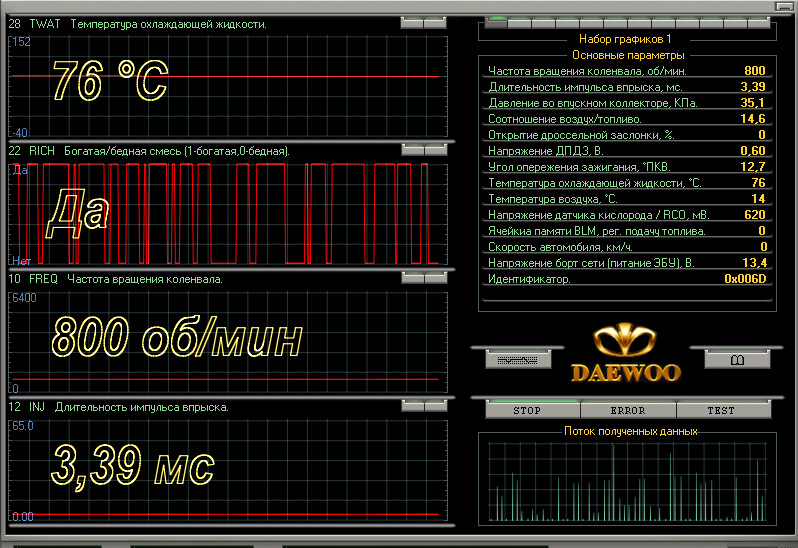Image resolution: width=798 pixels, height=548 pixels.
Task: Click the 620 oxygen sensor value
Action: click(x=755, y=215)
